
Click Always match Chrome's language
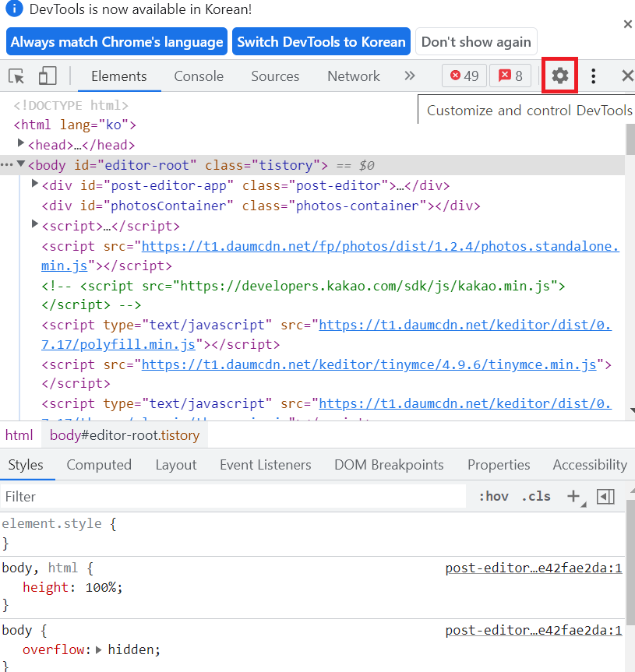tap(117, 41)
